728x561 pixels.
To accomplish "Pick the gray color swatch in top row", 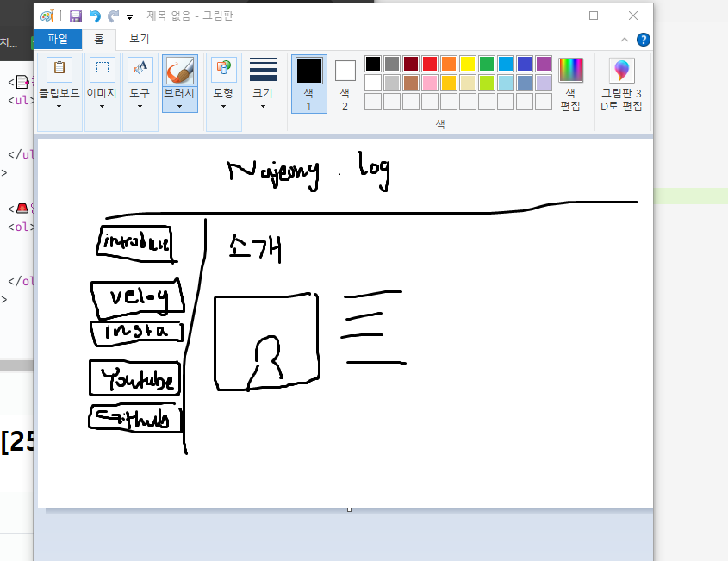I will (392, 64).
